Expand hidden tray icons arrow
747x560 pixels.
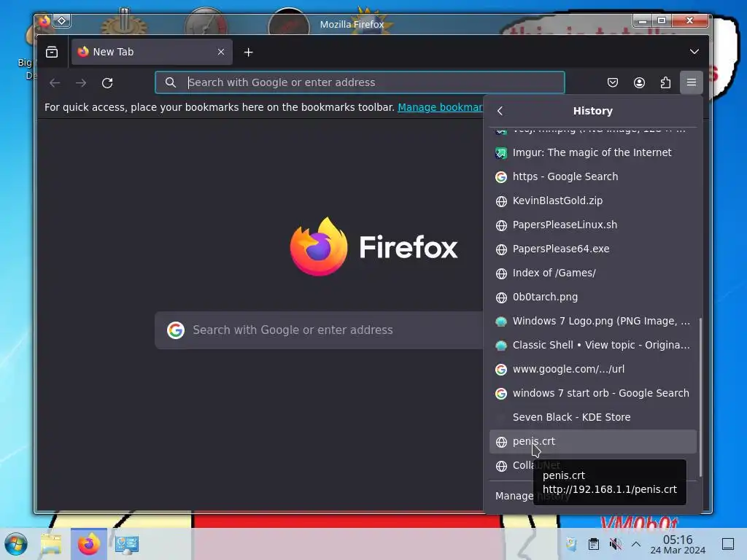[636, 544]
